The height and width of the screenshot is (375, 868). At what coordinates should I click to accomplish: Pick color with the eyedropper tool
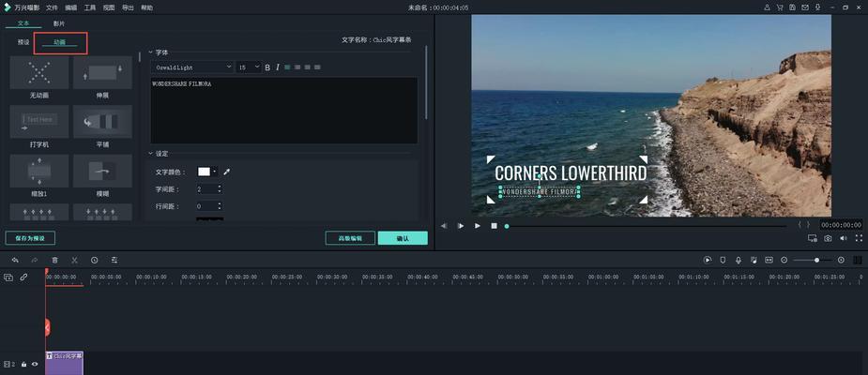pyautogui.click(x=226, y=172)
